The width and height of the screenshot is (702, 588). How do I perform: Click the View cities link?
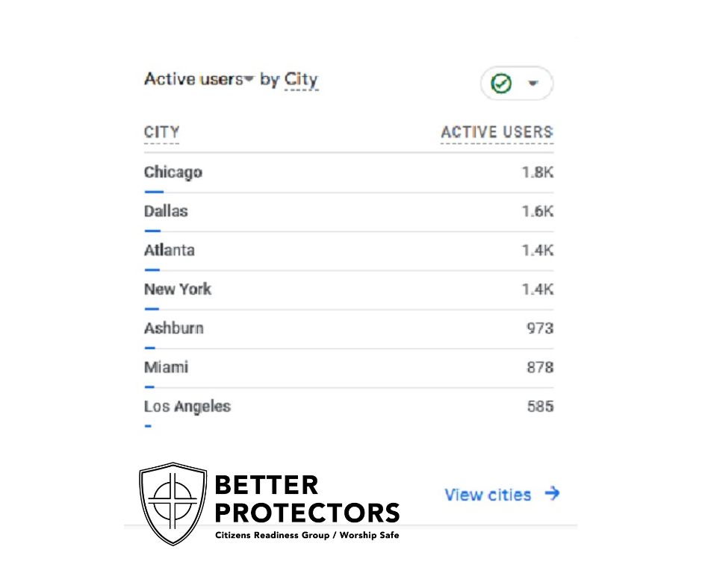tap(488, 495)
